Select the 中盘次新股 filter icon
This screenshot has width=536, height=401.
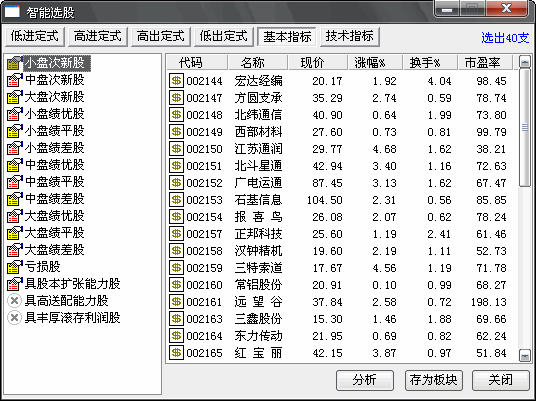point(15,80)
